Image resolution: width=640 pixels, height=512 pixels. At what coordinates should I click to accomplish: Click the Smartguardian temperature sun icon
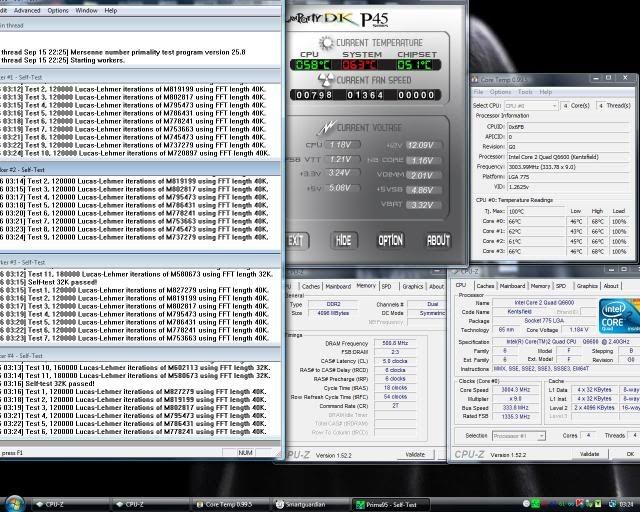(x=326, y=42)
